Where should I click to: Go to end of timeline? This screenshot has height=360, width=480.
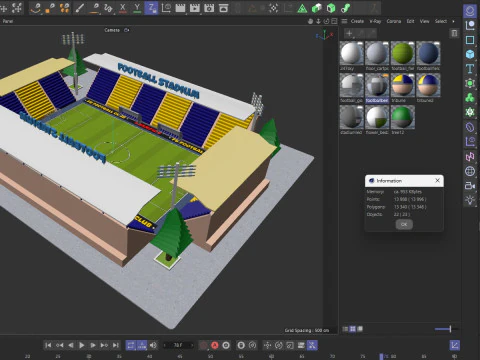[116, 345]
